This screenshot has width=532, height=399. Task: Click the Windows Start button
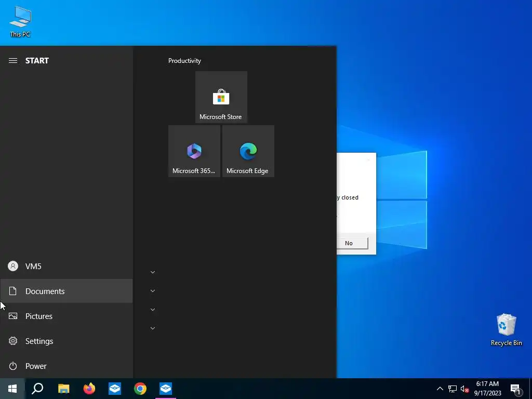[12, 389]
